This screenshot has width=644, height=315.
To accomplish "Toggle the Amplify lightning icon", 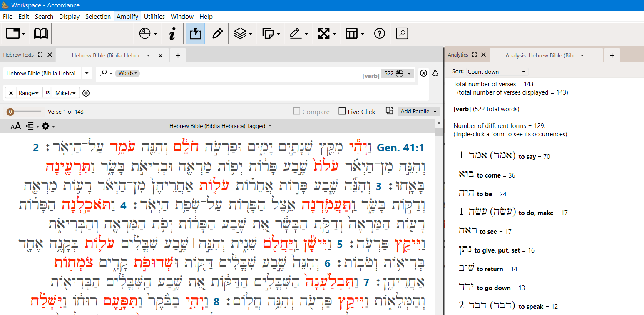I will click(x=195, y=34).
